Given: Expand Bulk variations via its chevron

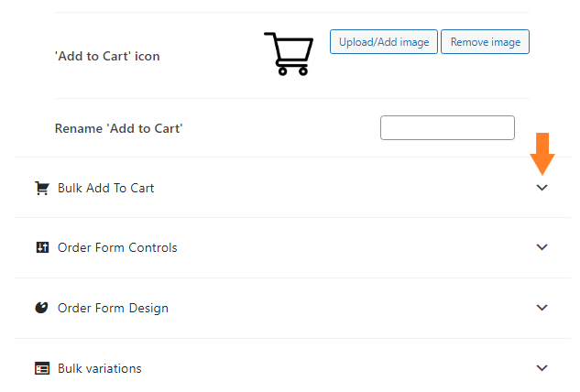Looking at the screenshot, I should (542, 367).
